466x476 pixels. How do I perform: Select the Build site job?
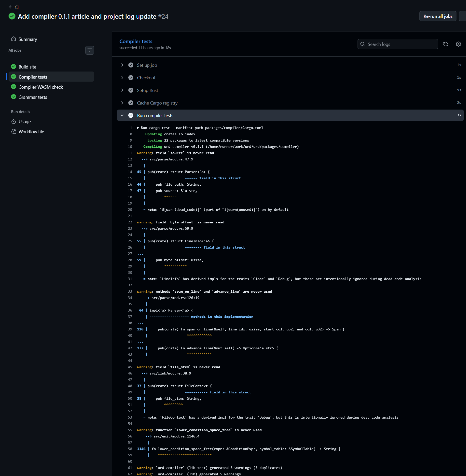(27, 67)
